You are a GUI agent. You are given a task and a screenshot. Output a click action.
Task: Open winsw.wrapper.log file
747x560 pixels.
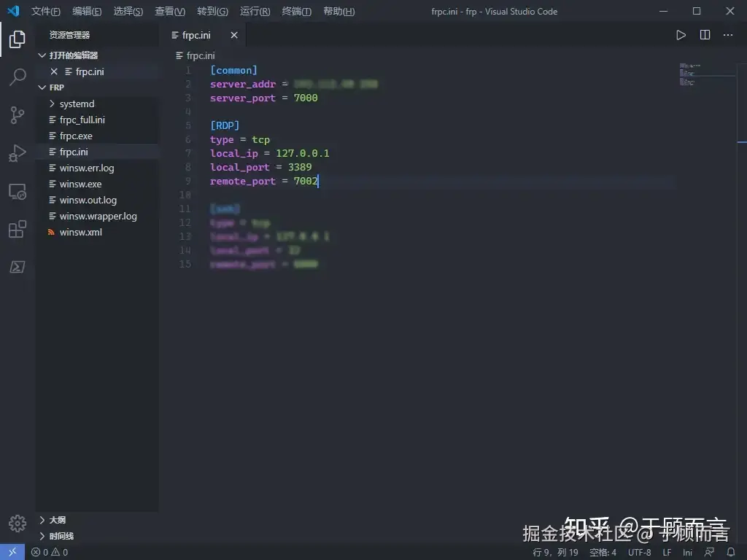[x=97, y=216]
